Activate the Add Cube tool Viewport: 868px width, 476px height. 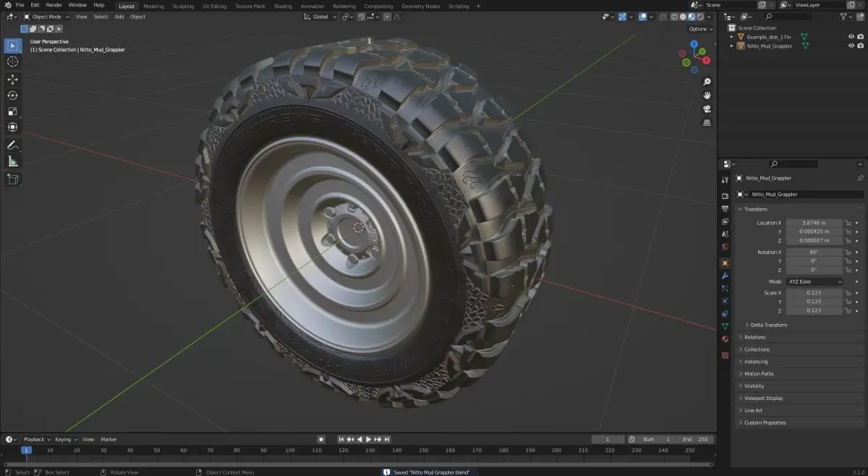click(x=13, y=179)
